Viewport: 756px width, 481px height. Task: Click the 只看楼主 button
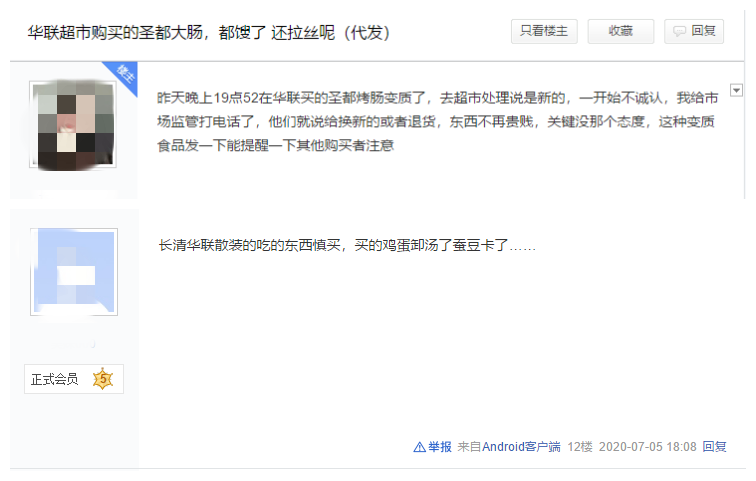[544, 31]
